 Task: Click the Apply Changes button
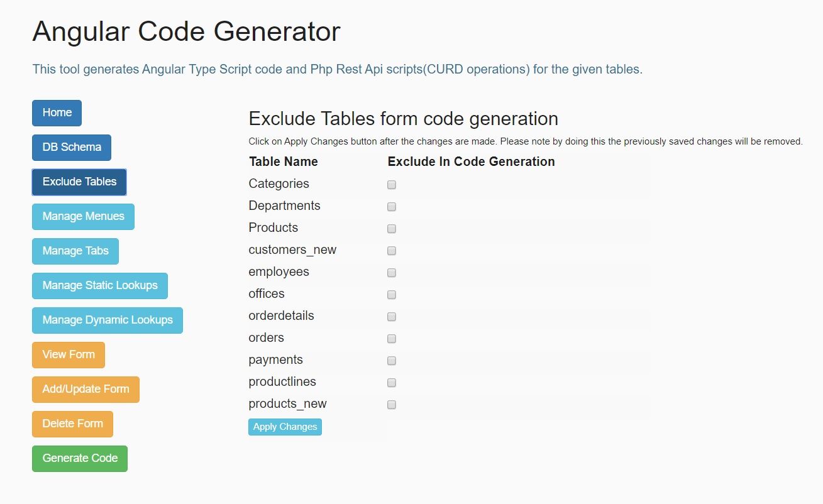pyautogui.click(x=285, y=427)
